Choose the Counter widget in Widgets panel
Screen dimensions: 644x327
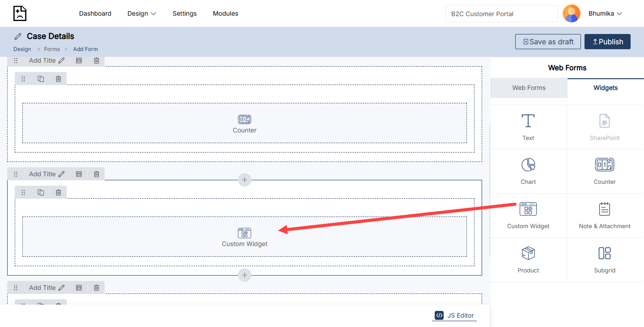click(605, 171)
